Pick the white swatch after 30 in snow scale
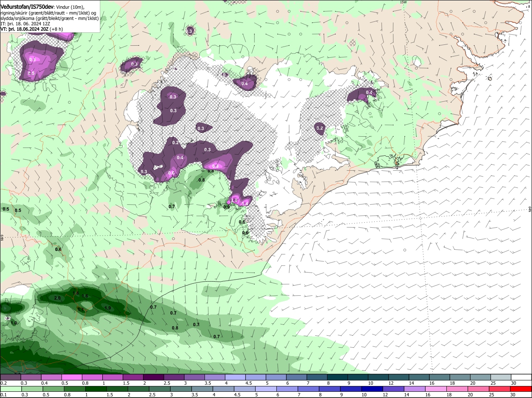The height and width of the screenshot is (398, 532). (522, 377)
